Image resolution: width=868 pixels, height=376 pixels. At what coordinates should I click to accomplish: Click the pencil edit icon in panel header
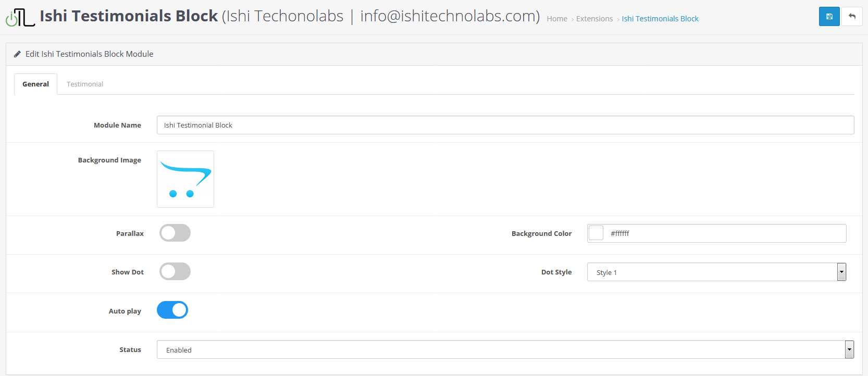[x=17, y=54]
